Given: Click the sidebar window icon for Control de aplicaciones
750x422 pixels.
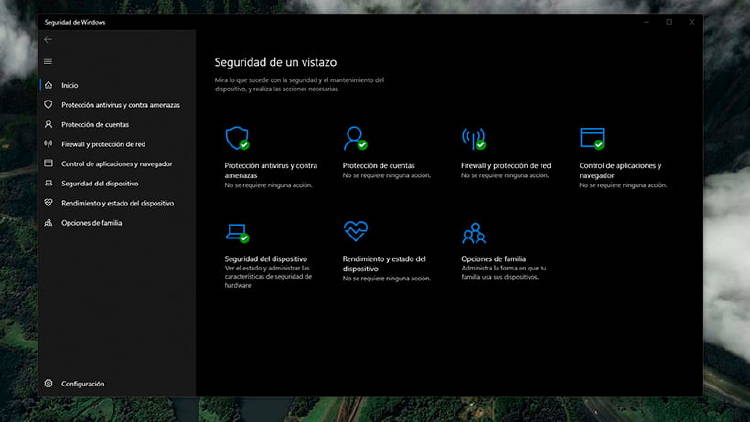Looking at the screenshot, I should pyautogui.click(x=48, y=164).
